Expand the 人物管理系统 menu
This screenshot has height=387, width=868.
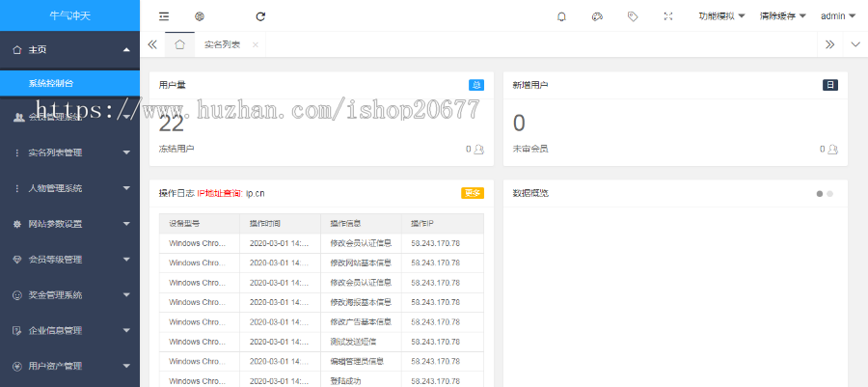pyautogui.click(x=69, y=188)
